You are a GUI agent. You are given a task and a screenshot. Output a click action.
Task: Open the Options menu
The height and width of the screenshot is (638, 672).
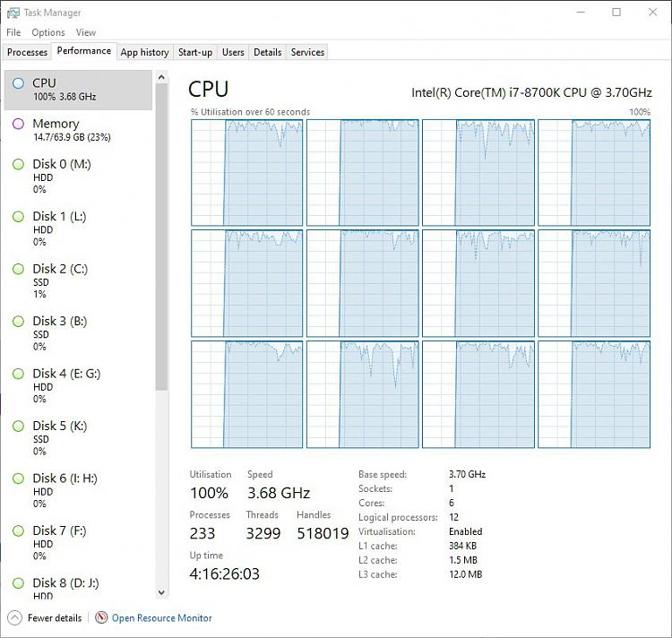(x=48, y=32)
